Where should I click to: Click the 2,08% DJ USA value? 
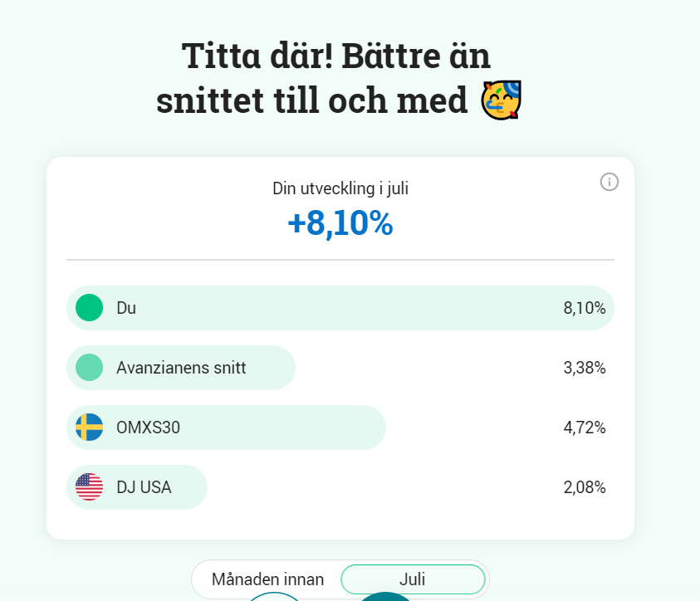585,487
